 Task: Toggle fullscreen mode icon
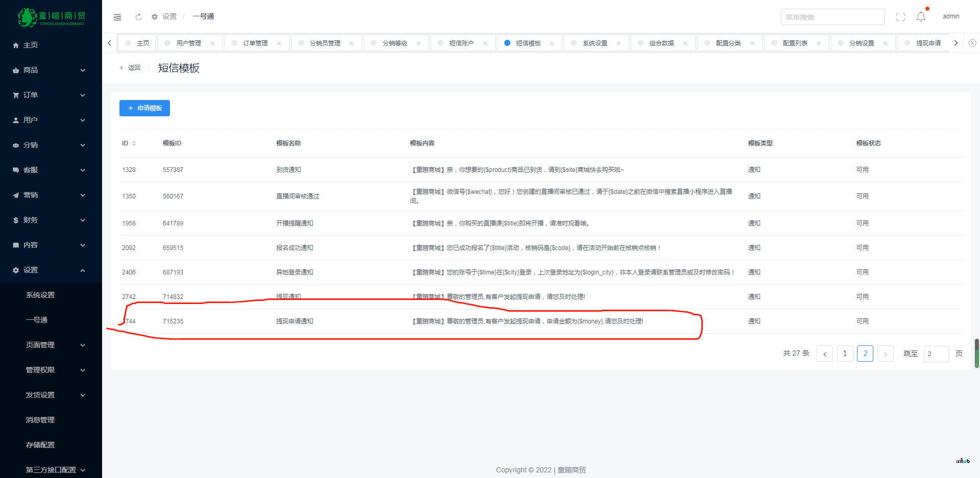[x=900, y=17]
